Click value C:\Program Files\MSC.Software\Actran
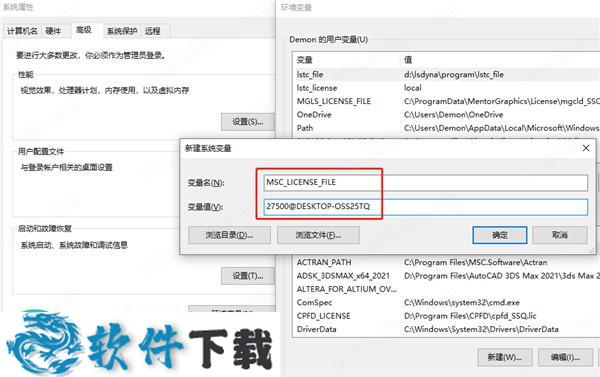Viewport: 600px width, 377px height. click(x=476, y=263)
